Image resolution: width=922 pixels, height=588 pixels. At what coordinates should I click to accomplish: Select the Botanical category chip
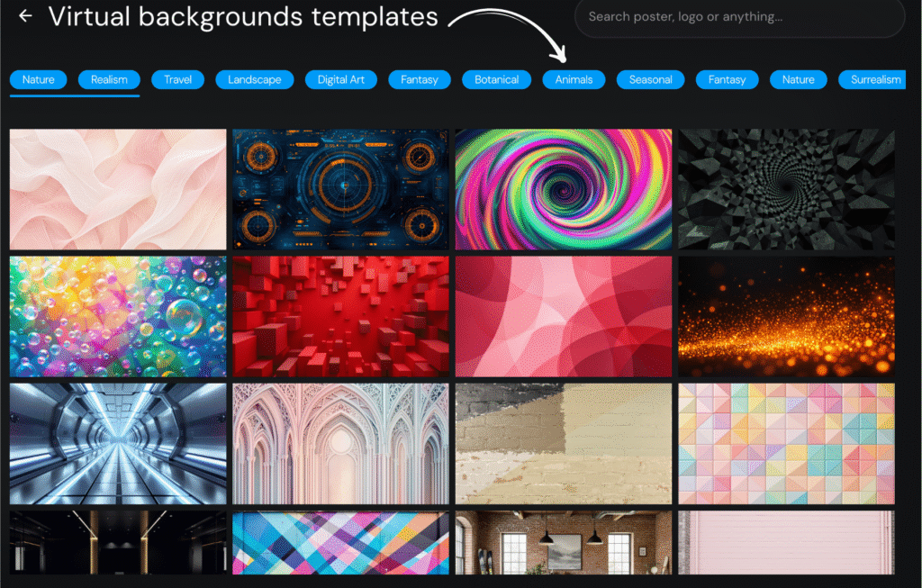click(x=496, y=79)
